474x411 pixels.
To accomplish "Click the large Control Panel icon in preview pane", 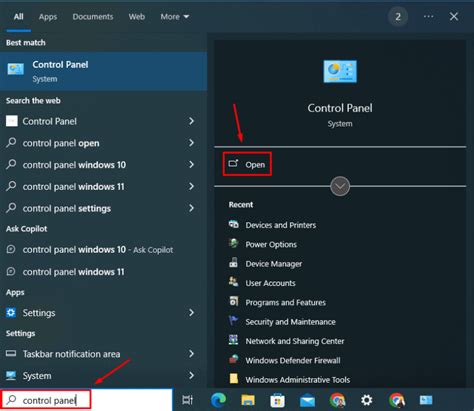I will [x=340, y=71].
